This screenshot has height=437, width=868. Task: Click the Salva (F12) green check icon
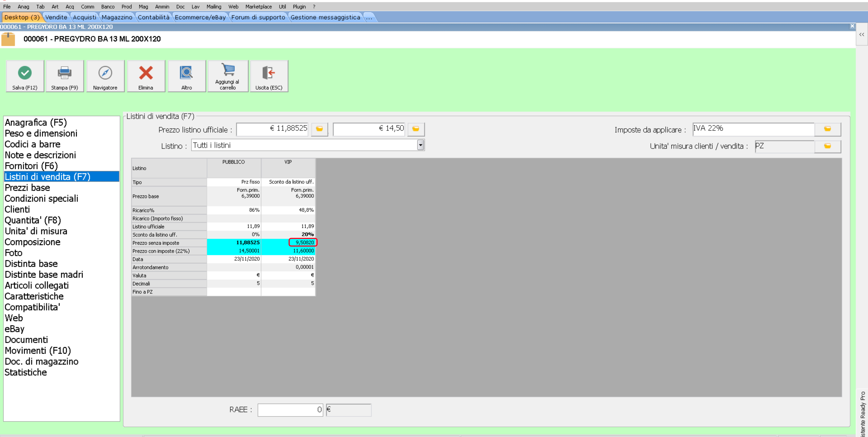pyautogui.click(x=25, y=72)
